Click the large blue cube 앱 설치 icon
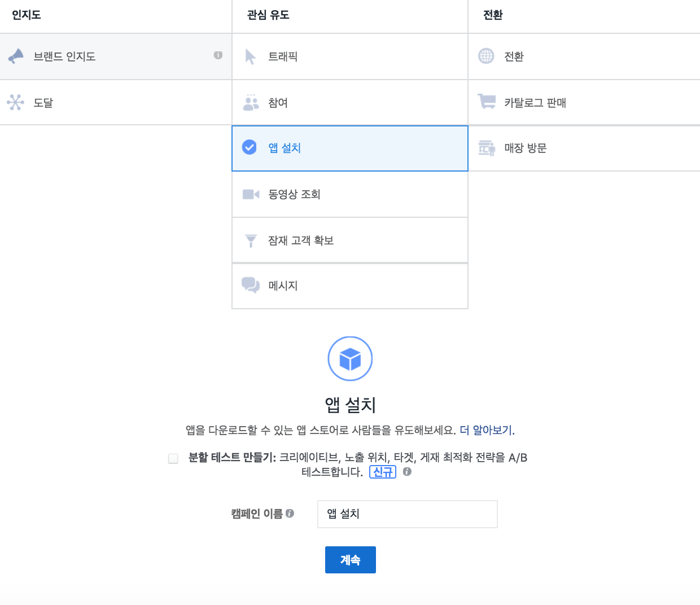 point(350,358)
